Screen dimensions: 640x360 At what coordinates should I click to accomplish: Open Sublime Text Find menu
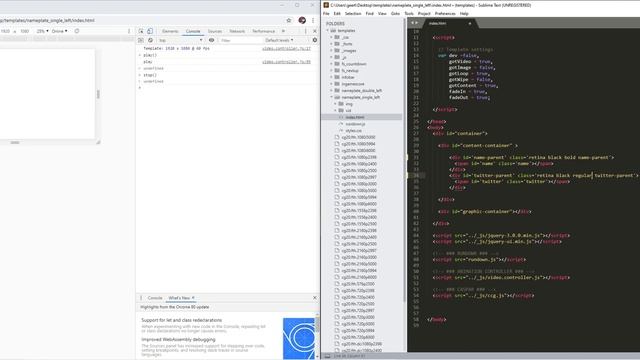[x=369, y=13]
